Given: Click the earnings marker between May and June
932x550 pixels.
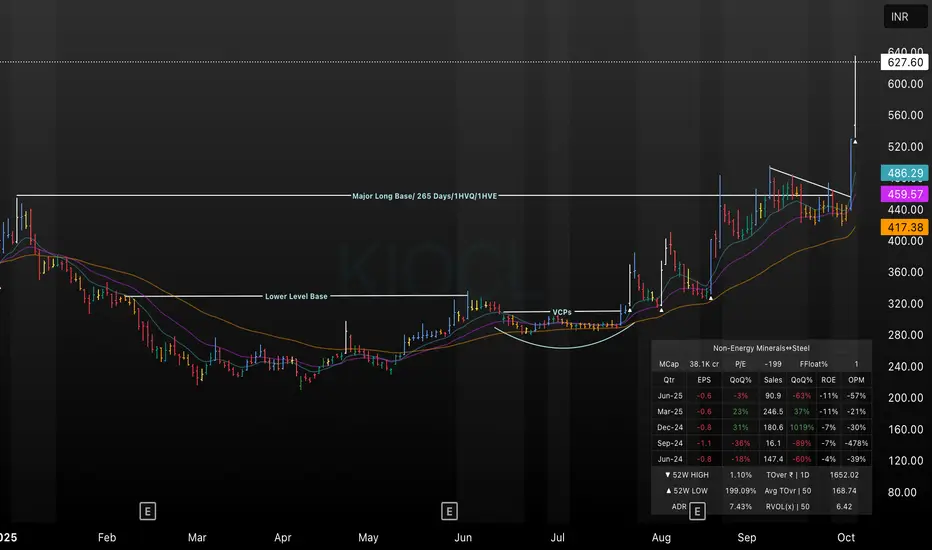Looking at the screenshot, I should (449, 512).
